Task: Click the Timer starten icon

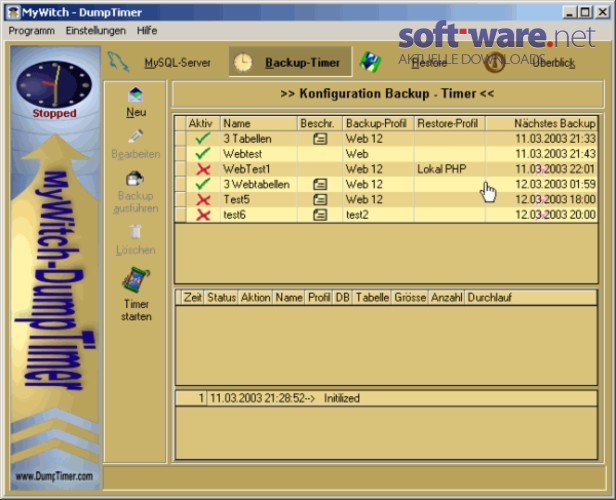Action: pyautogui.click(x=136, y=279)
